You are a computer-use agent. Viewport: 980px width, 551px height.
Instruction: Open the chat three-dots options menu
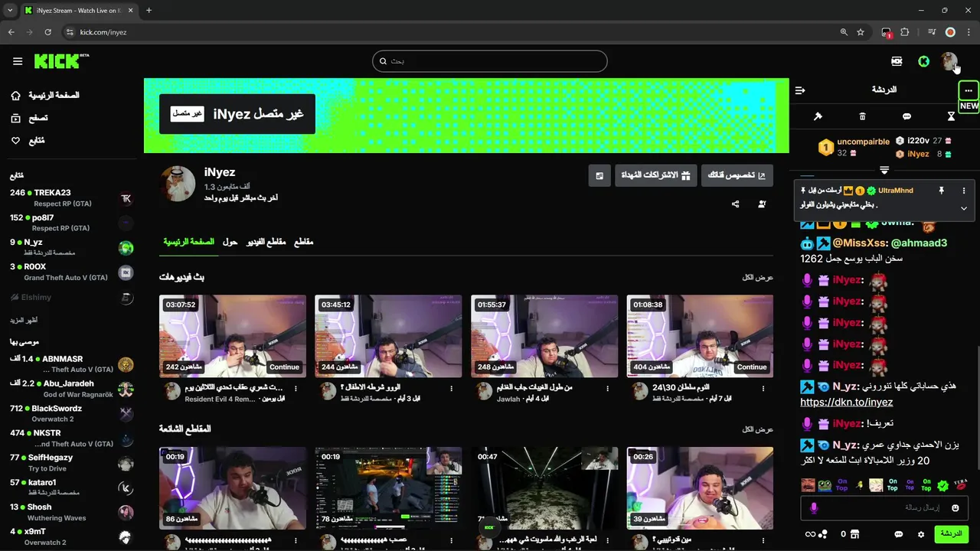coord(969,90)
